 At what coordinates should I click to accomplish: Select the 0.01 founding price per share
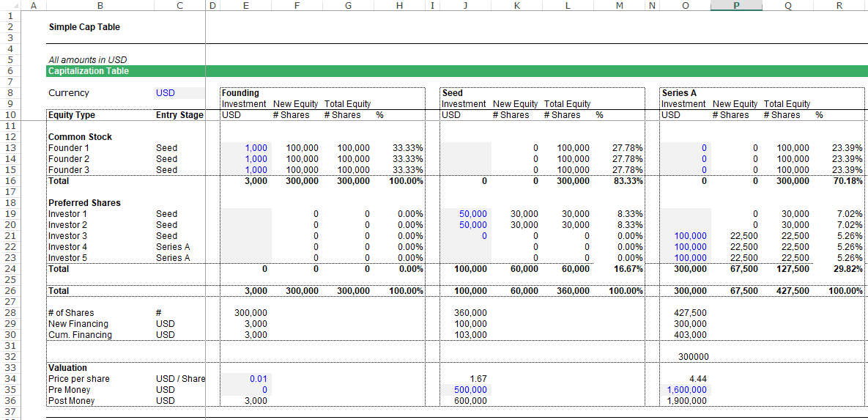coord(246,379)
